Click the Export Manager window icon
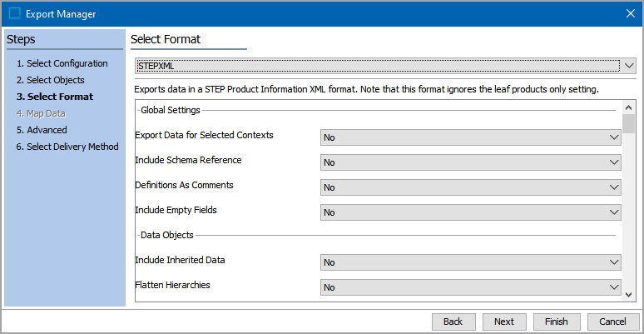Viewport: 644px width, 334px height. point(14,13)
